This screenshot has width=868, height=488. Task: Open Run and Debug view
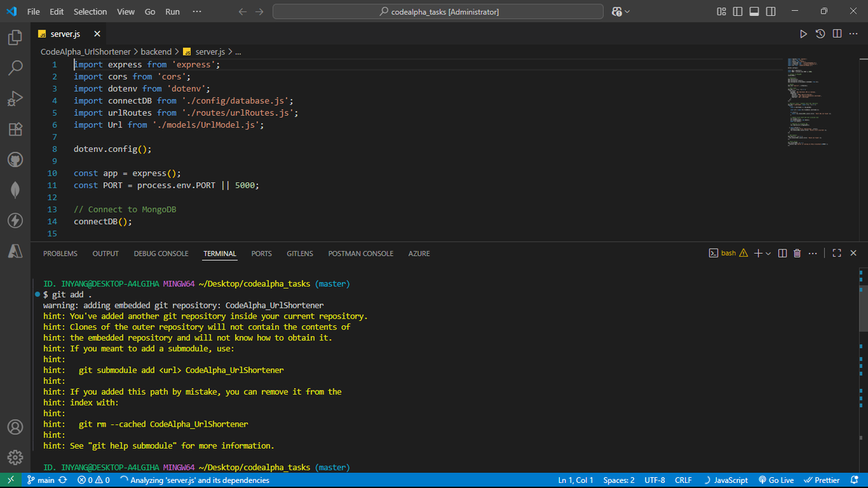(x=15, y=99)
